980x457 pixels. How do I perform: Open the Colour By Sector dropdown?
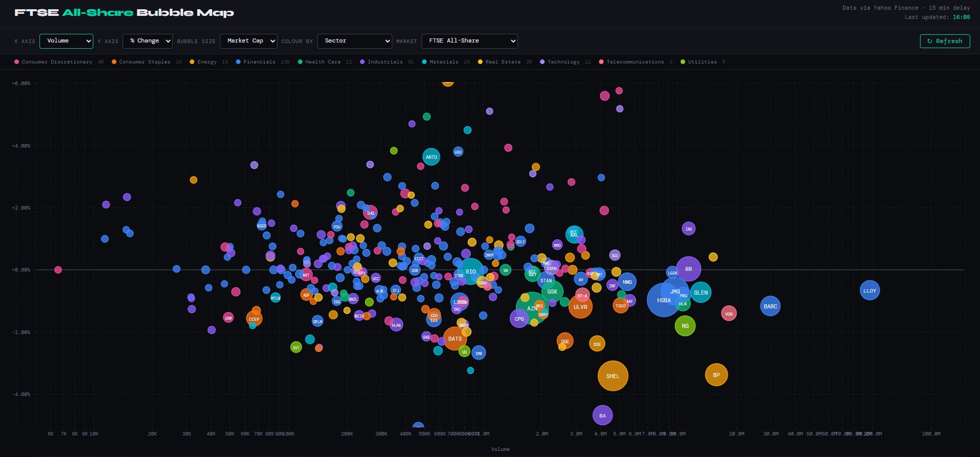(355, 41)
